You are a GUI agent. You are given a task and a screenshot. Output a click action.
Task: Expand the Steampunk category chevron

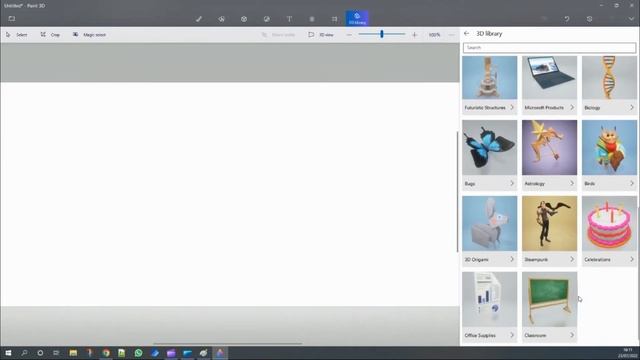click(x=571, y=259)
